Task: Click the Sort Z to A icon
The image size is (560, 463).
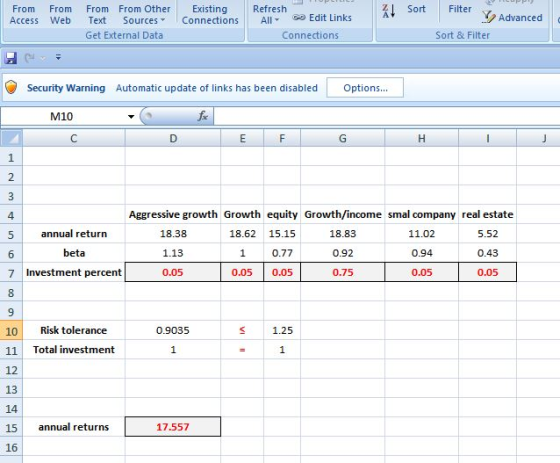Action: click(x=389, y=11)
